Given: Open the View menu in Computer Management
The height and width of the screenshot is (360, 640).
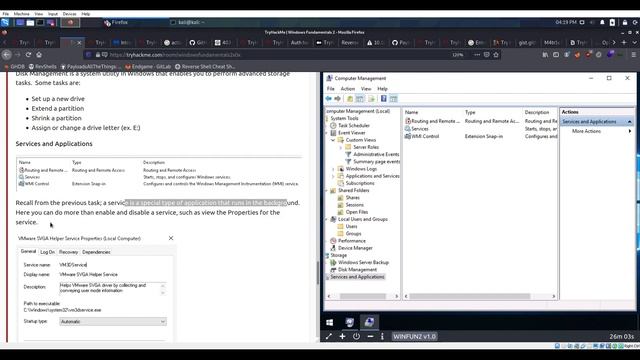Looking at the screenshot, I should coord(366,89).
